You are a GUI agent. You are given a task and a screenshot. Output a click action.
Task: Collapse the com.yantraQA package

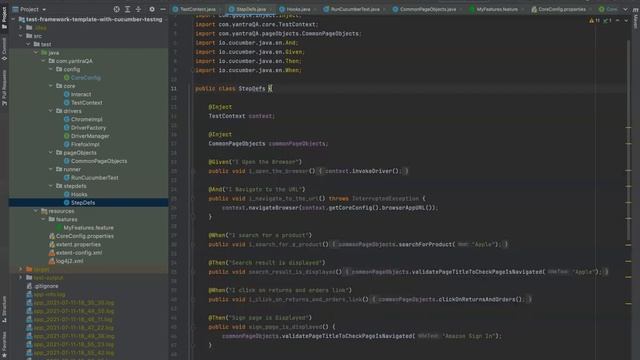pyautogui.click(x=43, y=61)
